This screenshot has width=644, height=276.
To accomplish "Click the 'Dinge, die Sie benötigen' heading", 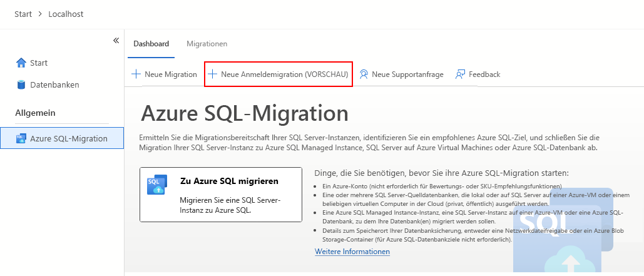I will (x=441, y=173).
